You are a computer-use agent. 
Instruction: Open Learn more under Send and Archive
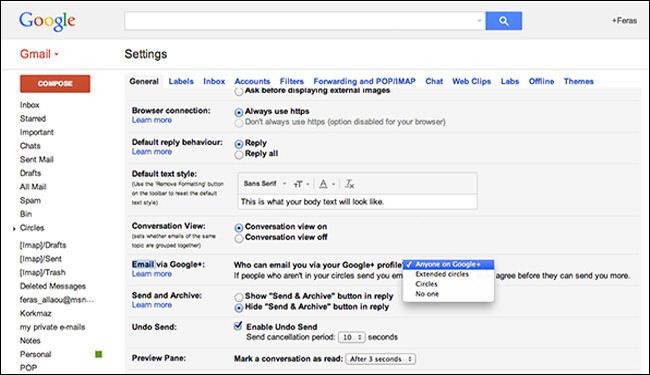pos(152,305)
